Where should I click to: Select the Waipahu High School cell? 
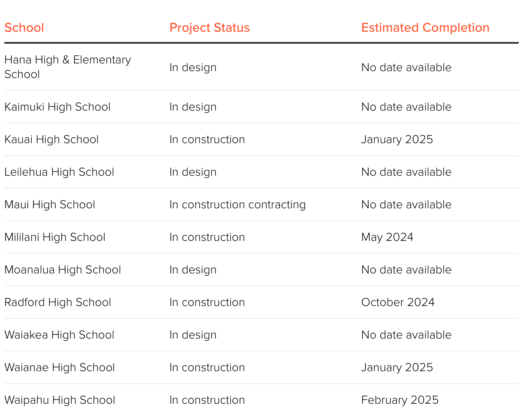pos(60,400)
